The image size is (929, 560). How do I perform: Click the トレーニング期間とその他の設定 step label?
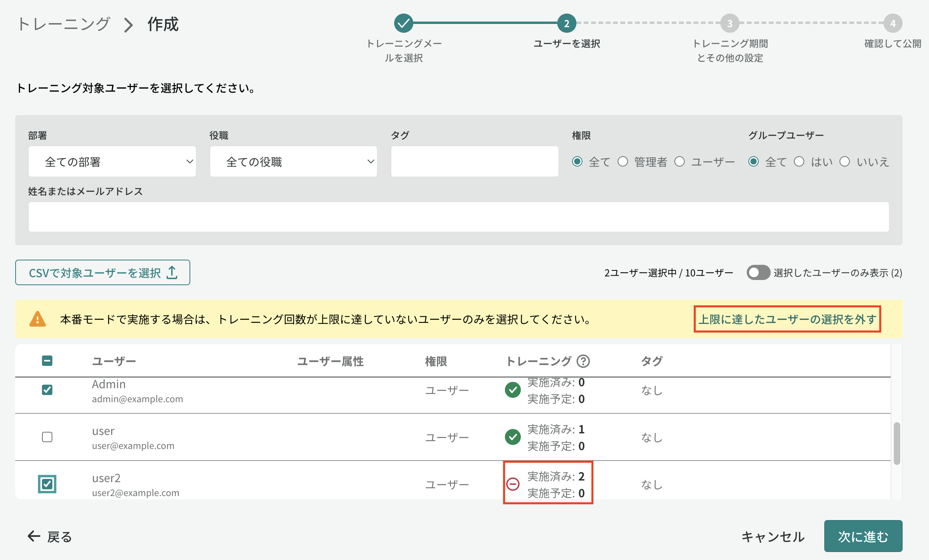(730, 51)
